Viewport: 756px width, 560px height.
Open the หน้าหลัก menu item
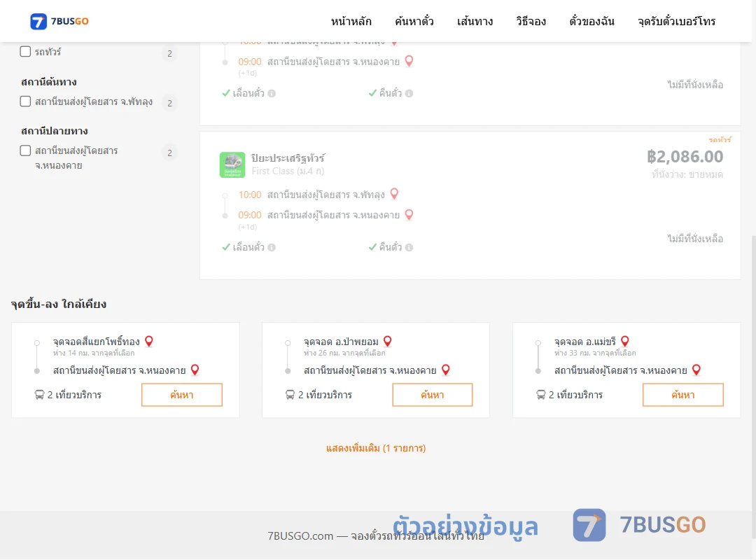point(351,21)
